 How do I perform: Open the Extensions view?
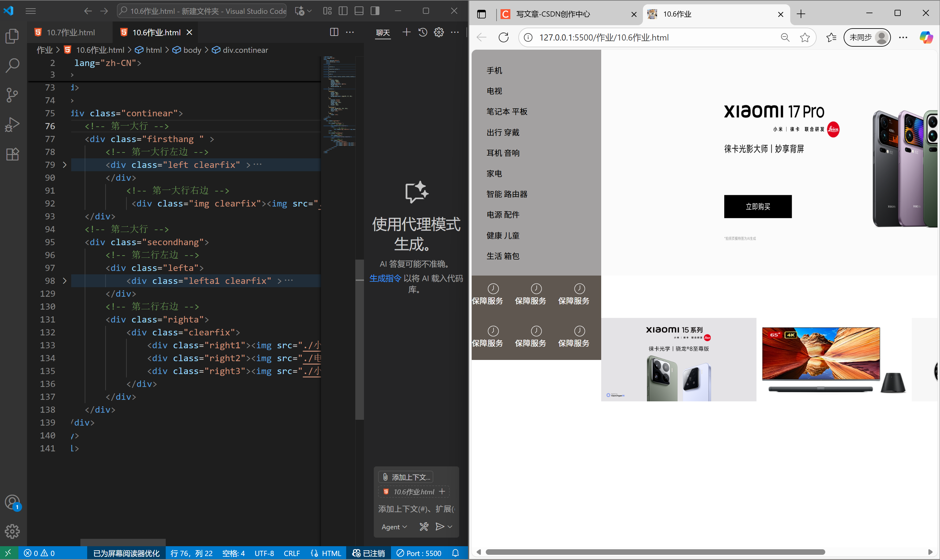pyautogui.click(x=13, y=154)
